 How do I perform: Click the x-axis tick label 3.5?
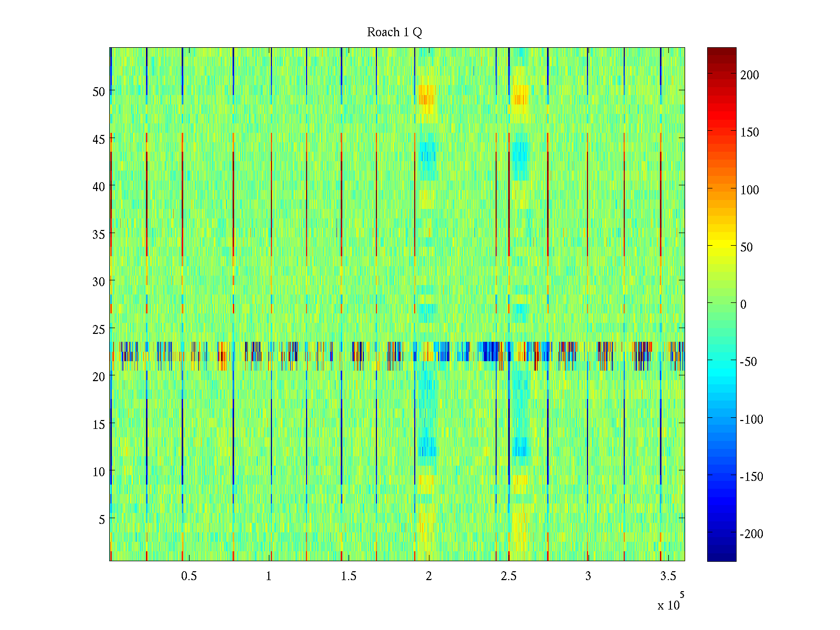(x=668, y=576)
